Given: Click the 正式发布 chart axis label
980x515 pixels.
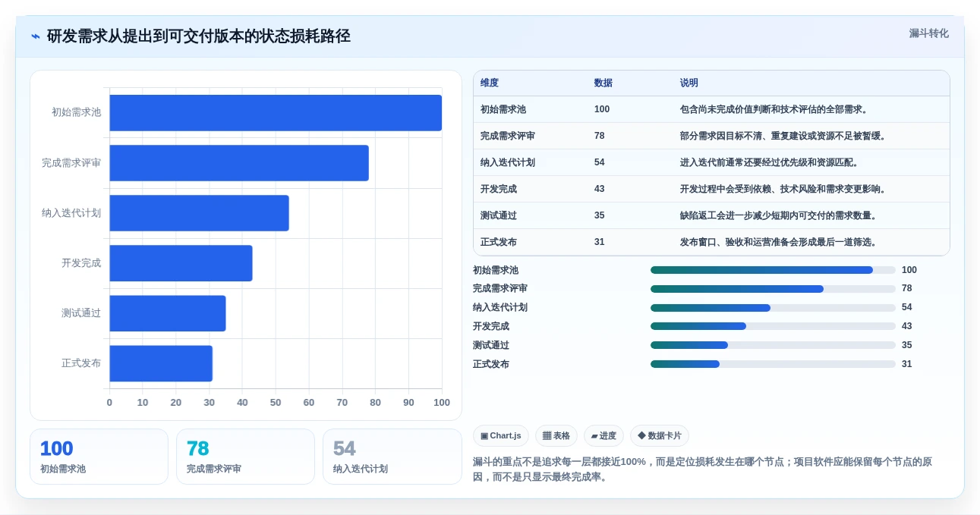Looking at the screenshot, I should pyautogui.click(x=81, y=363).
